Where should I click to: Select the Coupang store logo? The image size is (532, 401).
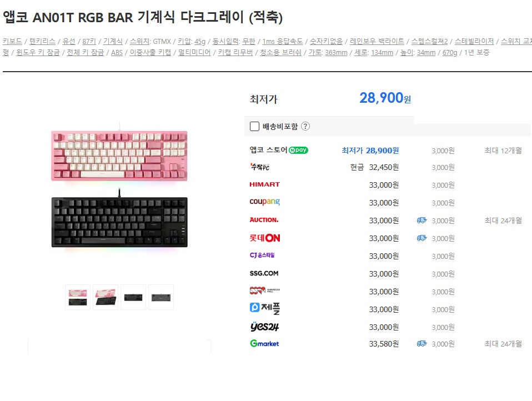265,202
